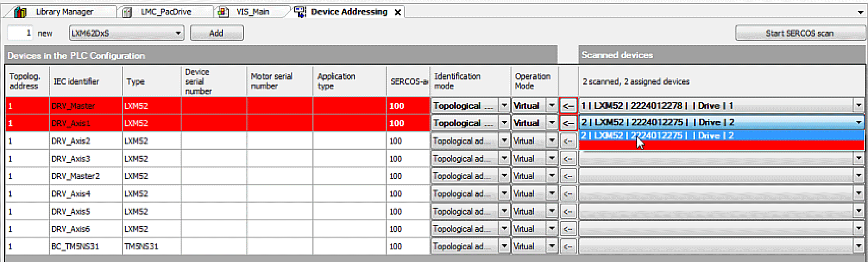This screenshot has width=868, height=262.
Task: Click the Library Manager tab icon
Action: pos(20,12)
